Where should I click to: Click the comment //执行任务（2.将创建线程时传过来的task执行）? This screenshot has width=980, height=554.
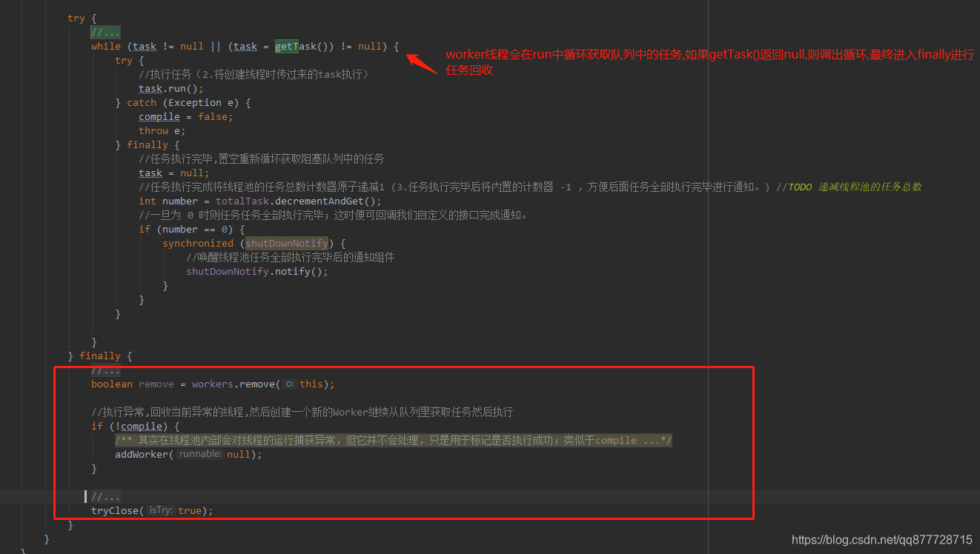254,74
